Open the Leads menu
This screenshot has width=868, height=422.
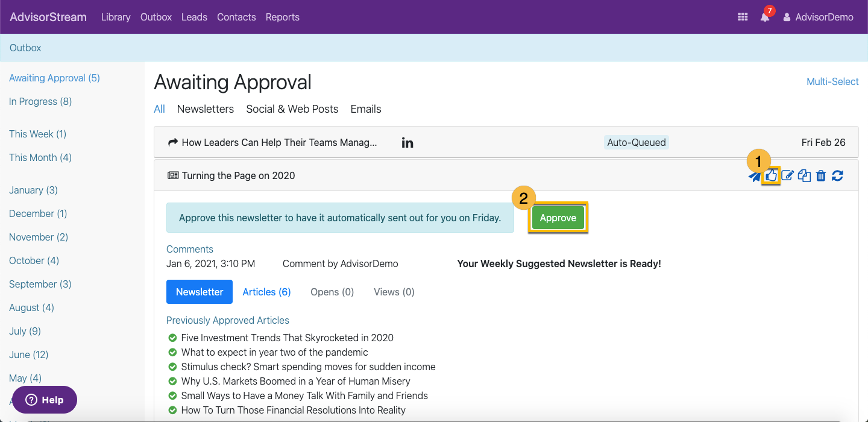pos(194,17)
